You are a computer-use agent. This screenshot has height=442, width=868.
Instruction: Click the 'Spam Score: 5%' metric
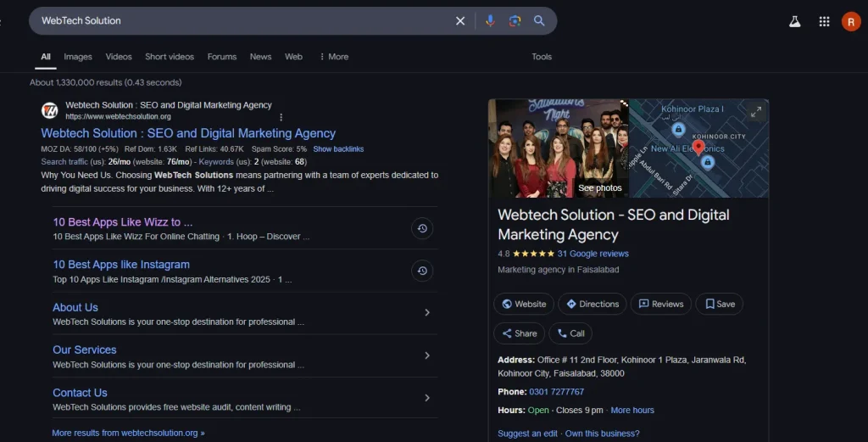(279, 149)
